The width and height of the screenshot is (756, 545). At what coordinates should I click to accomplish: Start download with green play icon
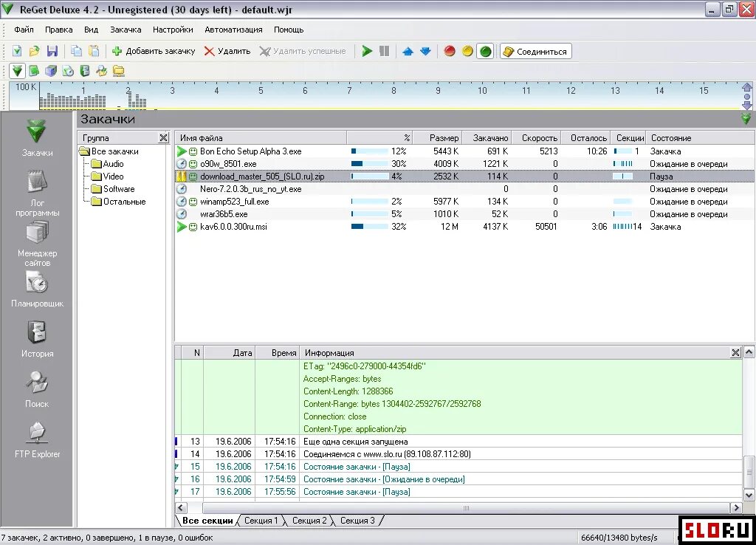pyautogui.click(x=367, y=51)
